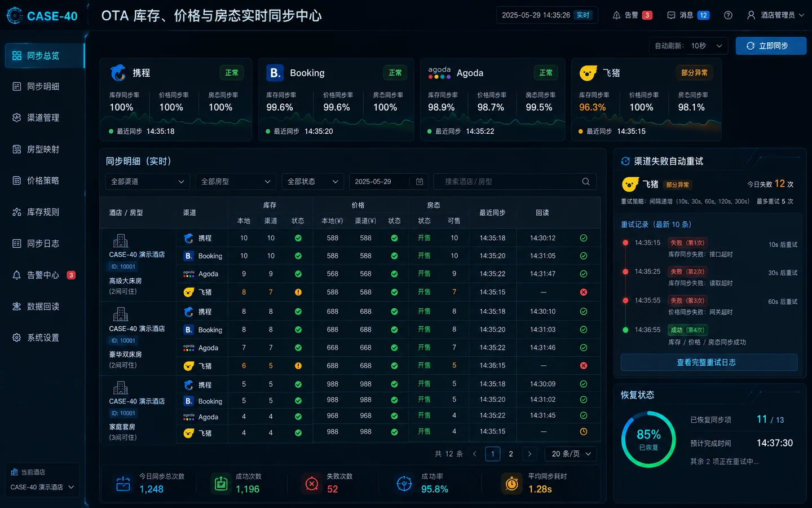Click the red error icon in 高级大床房 飞猪 row

point(584,292)
